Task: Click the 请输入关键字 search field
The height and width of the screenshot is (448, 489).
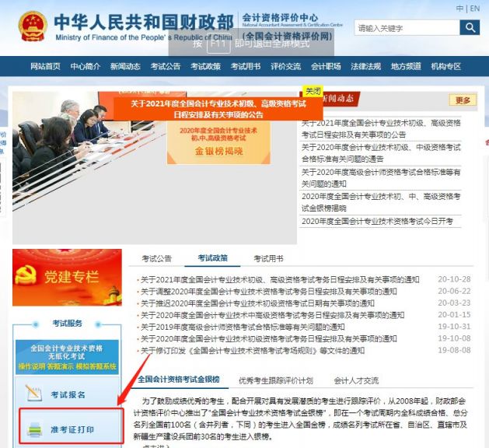Action: coord(407,28)
